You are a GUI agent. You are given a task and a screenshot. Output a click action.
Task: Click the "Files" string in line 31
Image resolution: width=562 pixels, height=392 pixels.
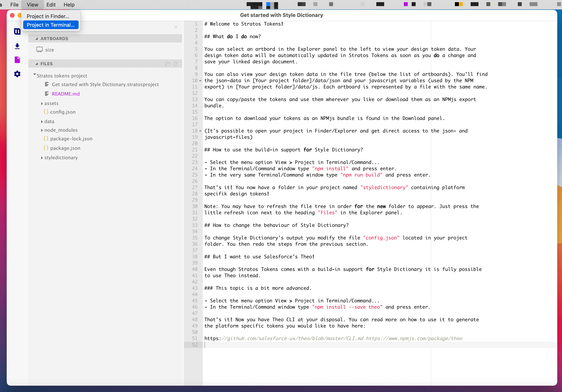[328, 213]
